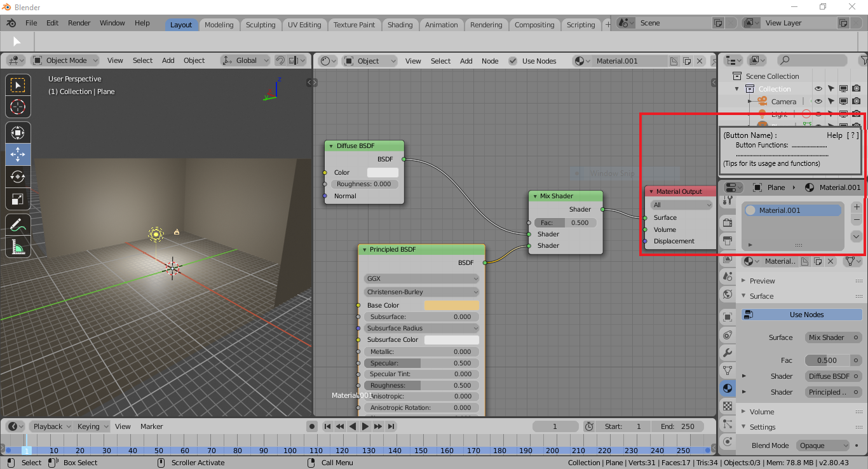Select the Scale tool
868x469 pixels.
pos(18,199)
